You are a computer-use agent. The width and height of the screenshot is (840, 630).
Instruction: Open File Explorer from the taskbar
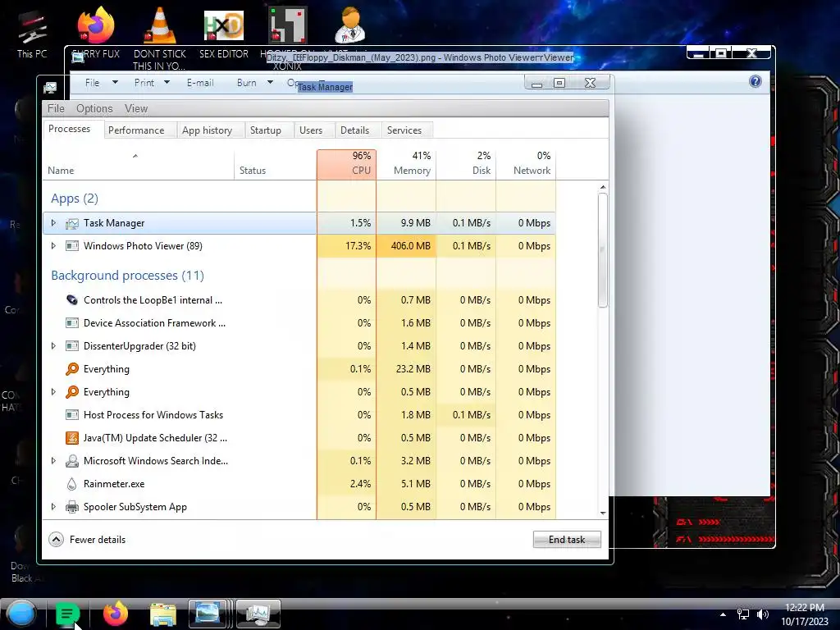(x=163, y=614)
